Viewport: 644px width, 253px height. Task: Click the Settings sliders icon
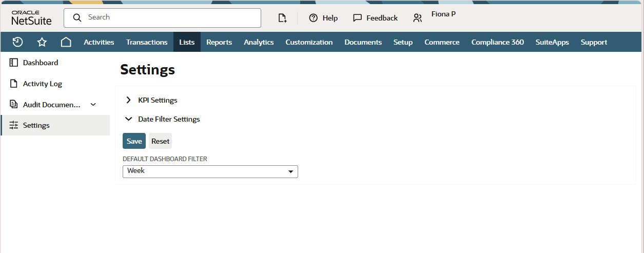(14, 125)
